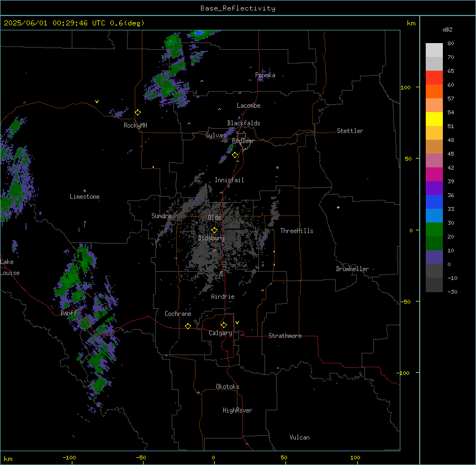Select the magenta 42-39 dBZ legend swatch
This screenshot has height=465, width=476.
tap(434, 174)
